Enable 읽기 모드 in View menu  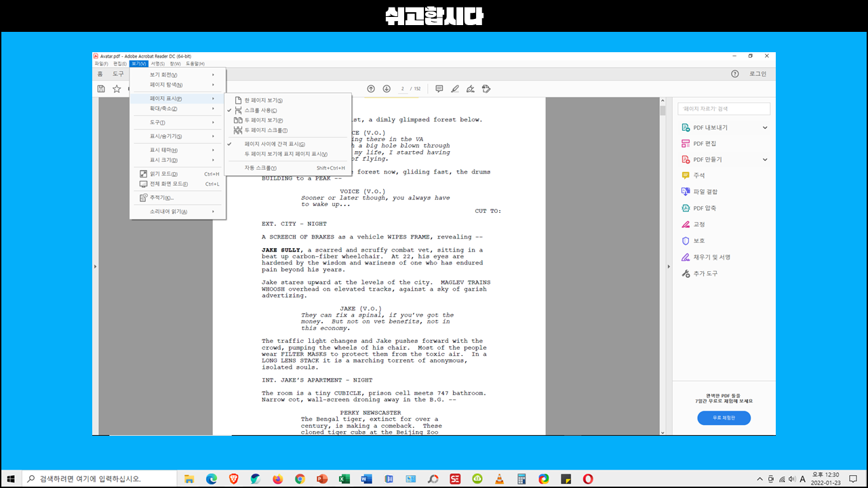pyautogui.click(x=178, y=174)
